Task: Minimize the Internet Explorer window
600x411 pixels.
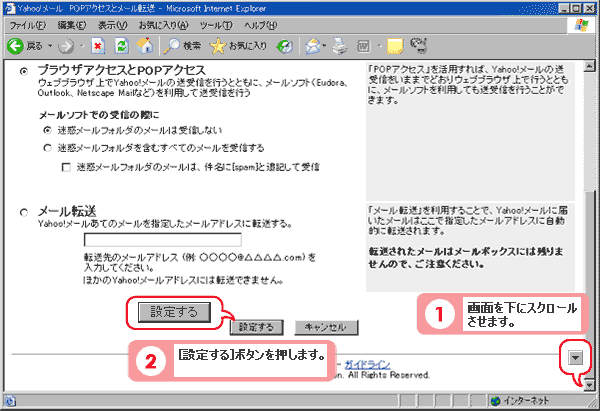Action: tap(564, 8)
